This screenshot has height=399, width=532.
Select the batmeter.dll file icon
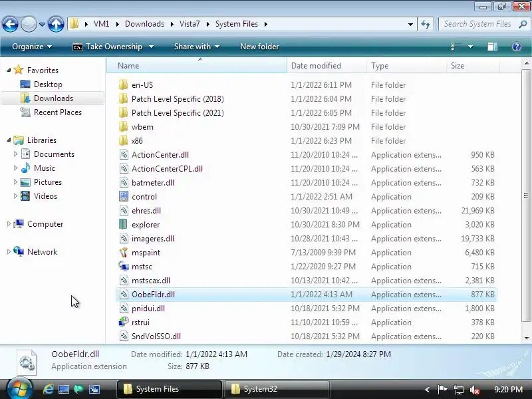pos(124,182)
